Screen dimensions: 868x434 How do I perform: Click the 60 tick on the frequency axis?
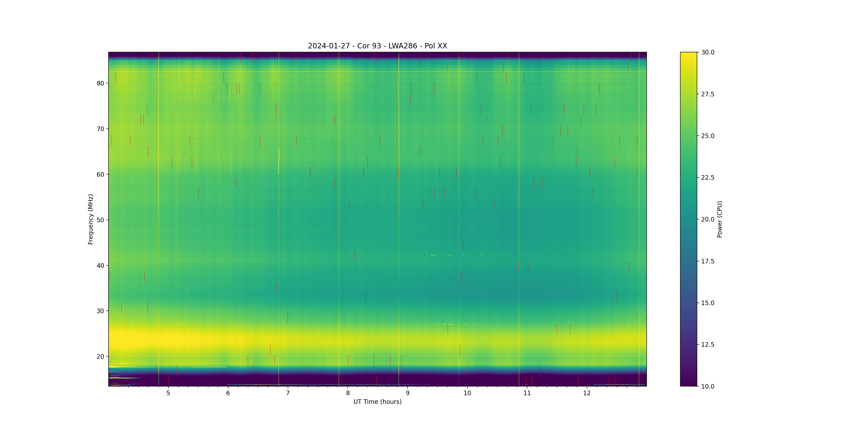click(x=100, y=174)
